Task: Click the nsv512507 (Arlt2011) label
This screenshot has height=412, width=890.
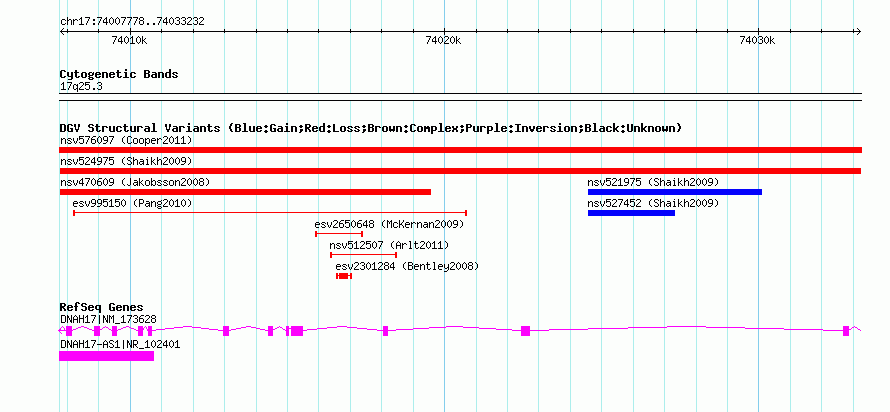Action: pyautogui.click(x=389, y=245)
